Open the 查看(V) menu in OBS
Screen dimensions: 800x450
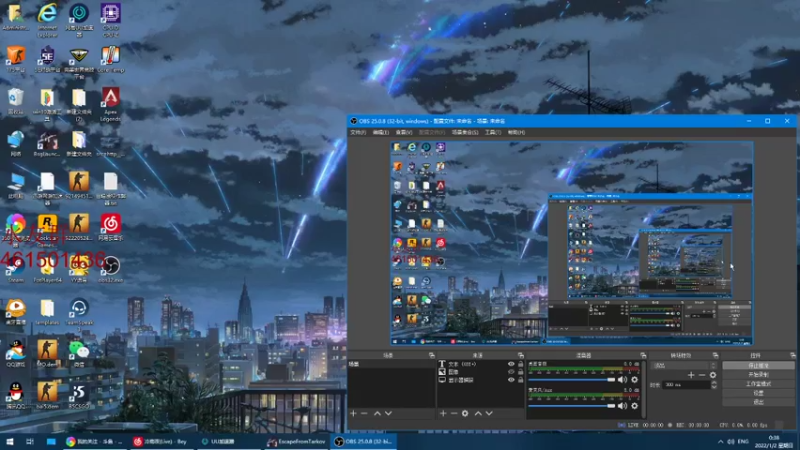click(404, 132)
